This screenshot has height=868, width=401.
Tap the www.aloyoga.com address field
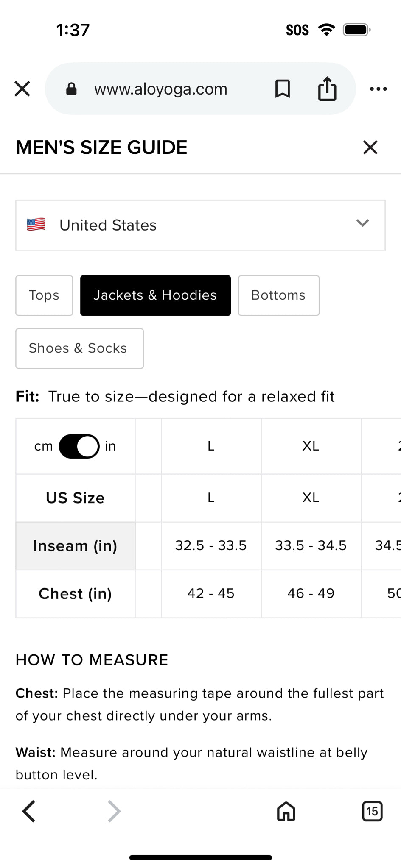click(x=161, y=89)
